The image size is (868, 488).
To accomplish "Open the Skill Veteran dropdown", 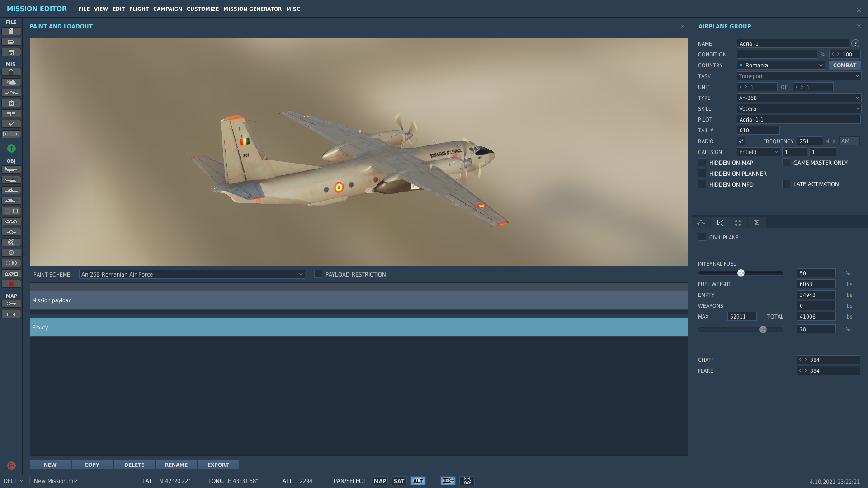I will 798,108.
